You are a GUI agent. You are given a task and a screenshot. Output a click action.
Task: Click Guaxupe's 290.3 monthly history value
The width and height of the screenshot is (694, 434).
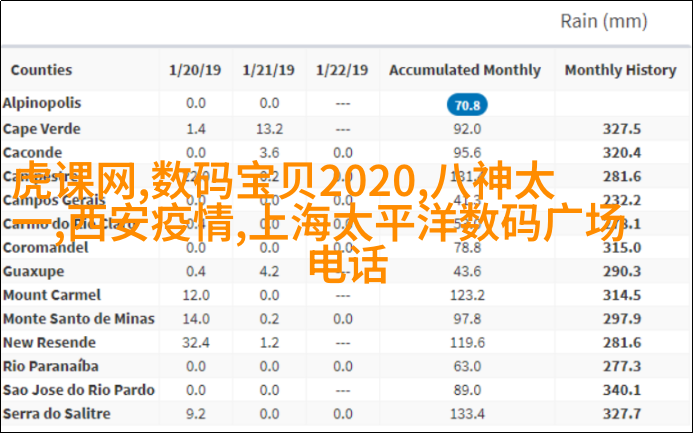tap(622, 271)
